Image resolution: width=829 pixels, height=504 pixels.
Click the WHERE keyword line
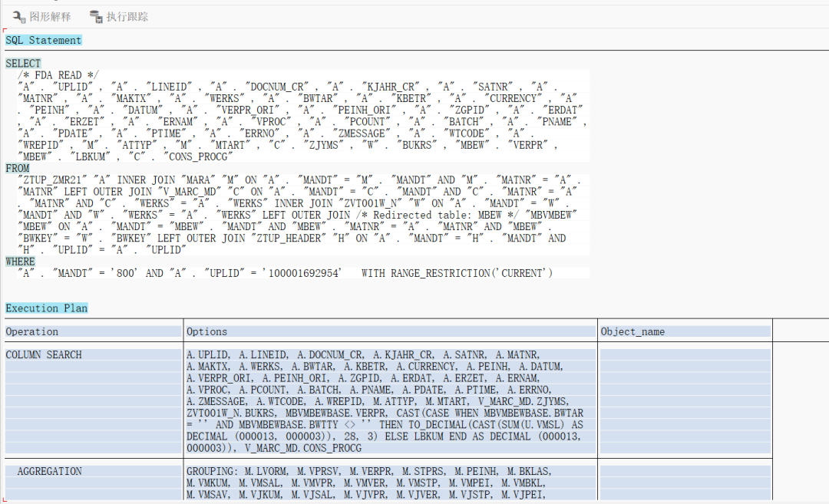(20, 262)
